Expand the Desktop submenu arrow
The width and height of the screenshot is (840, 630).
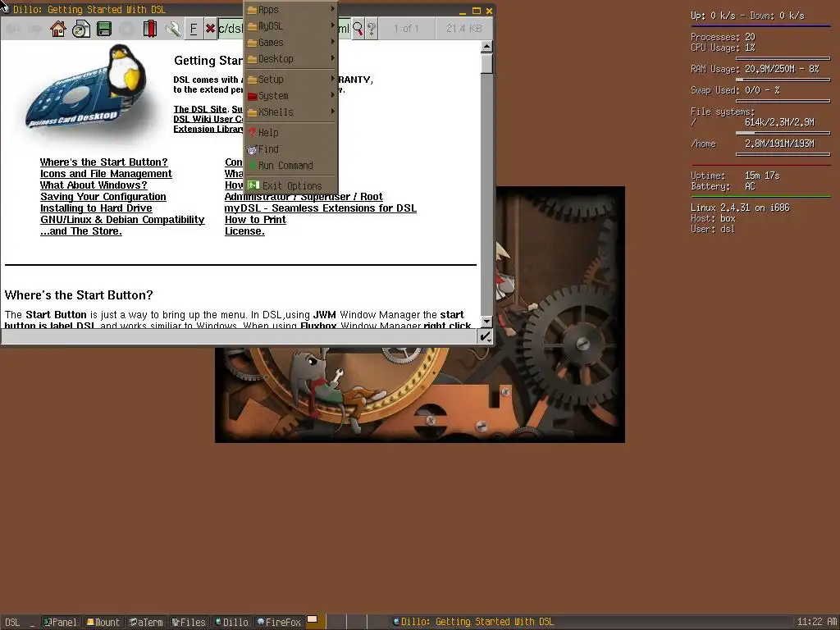pyautogui.click(x=333, y=58)
